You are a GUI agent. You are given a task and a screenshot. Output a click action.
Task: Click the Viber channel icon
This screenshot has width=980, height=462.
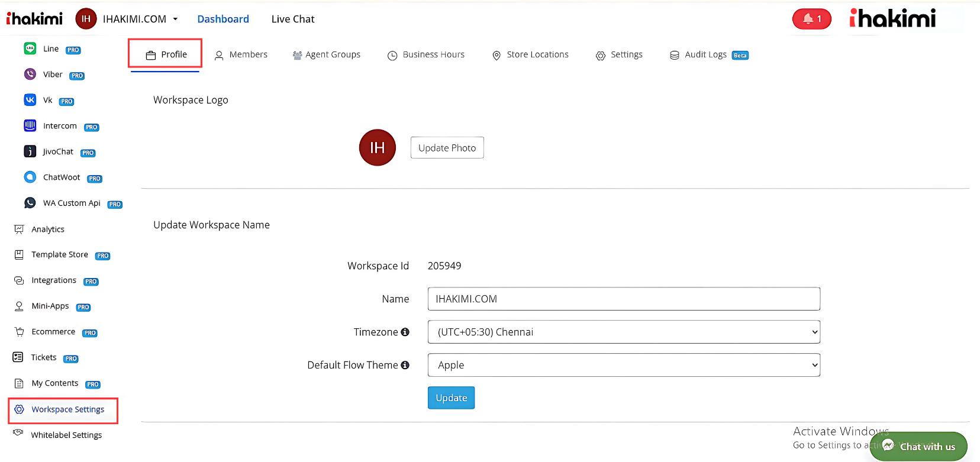30,74
